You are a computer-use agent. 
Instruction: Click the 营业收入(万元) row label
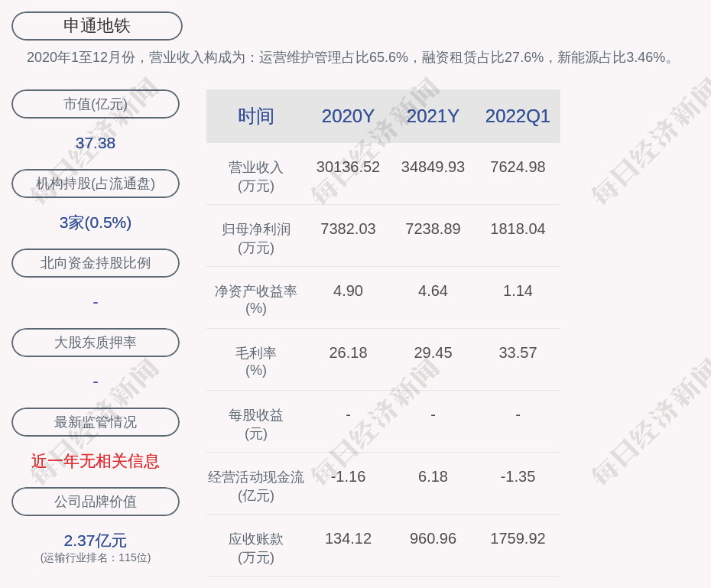tap(256, 177)
